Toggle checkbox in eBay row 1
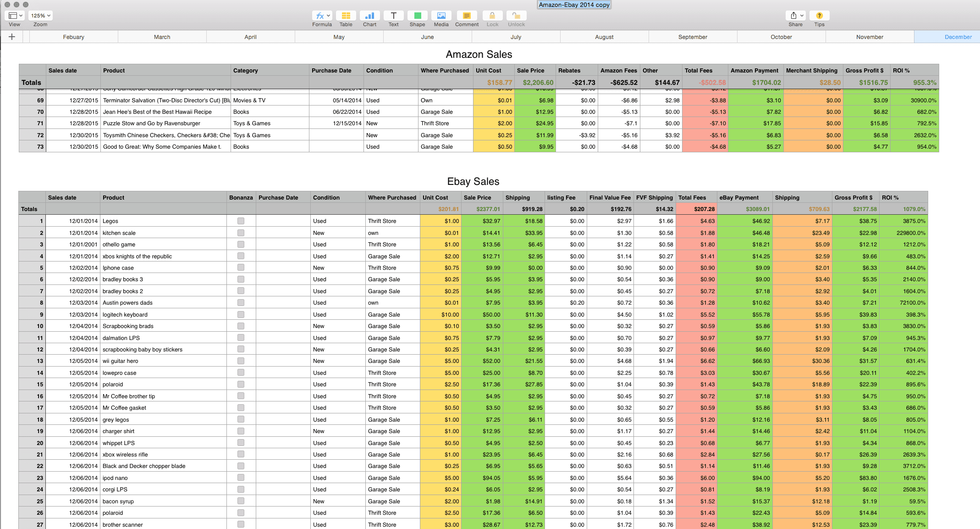 (241, 220)
